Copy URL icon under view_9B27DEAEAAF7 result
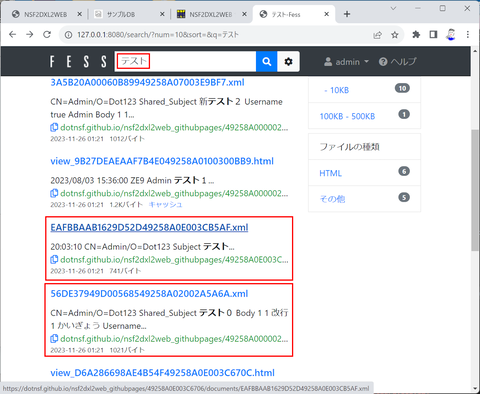The height and width of the screenshot is (394, 480). coord(54,193)
